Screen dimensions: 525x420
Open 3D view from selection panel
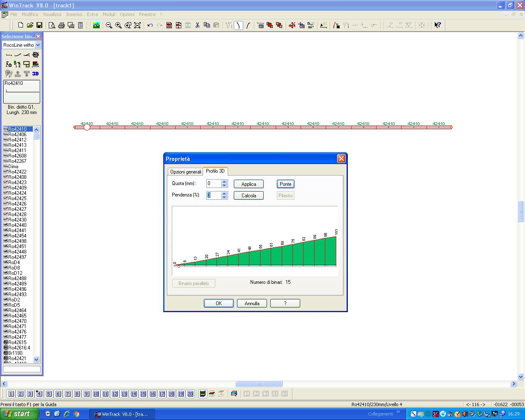pyautogui.click(x=36, y=73)
